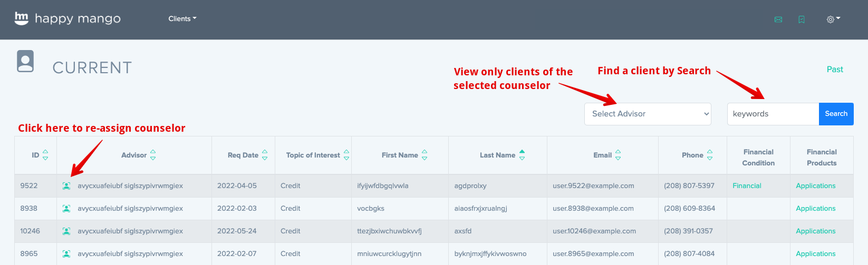The height and width of the screenshot is (265, 868).
Task: Click the blue Search button
Action: coord(836,114)
